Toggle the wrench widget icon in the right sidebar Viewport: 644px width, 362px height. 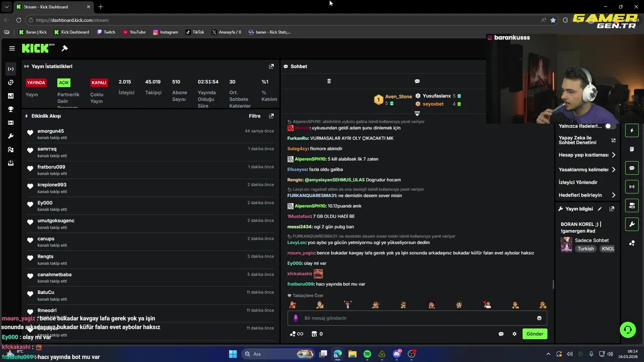632,224
